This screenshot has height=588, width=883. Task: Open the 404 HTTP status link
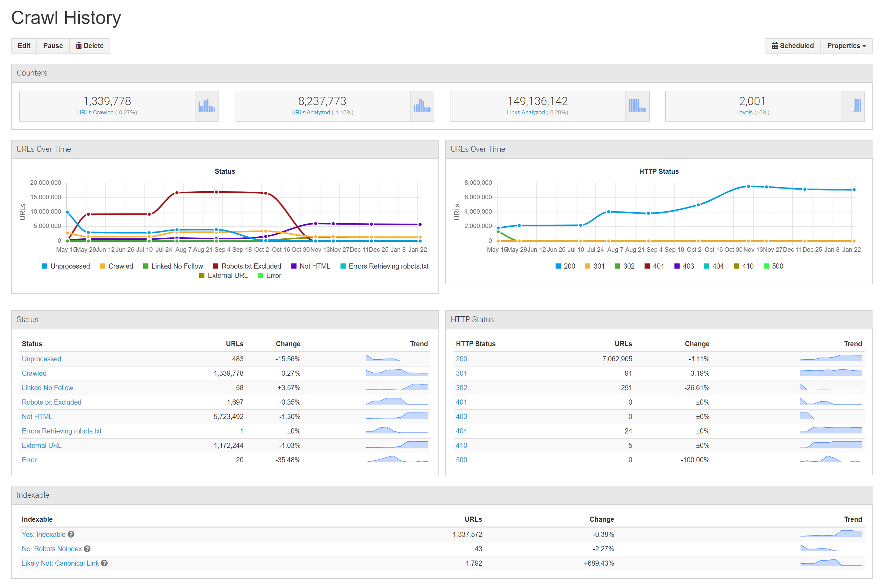pos(461,431)
